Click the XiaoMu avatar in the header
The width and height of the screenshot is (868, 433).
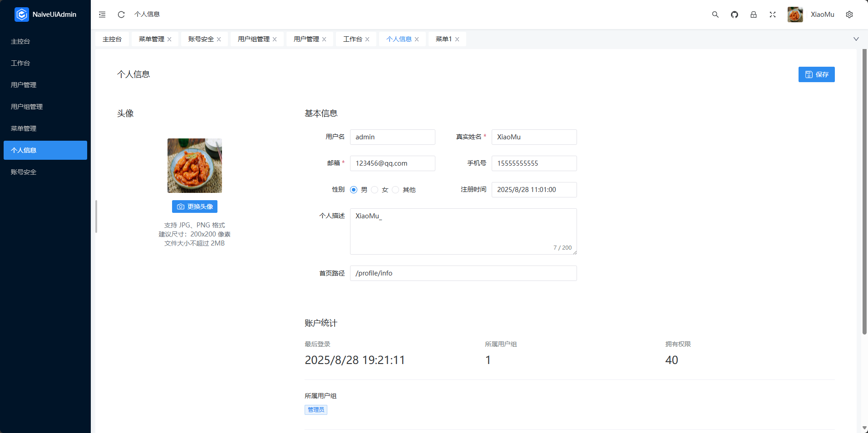(x=795, y=14)
